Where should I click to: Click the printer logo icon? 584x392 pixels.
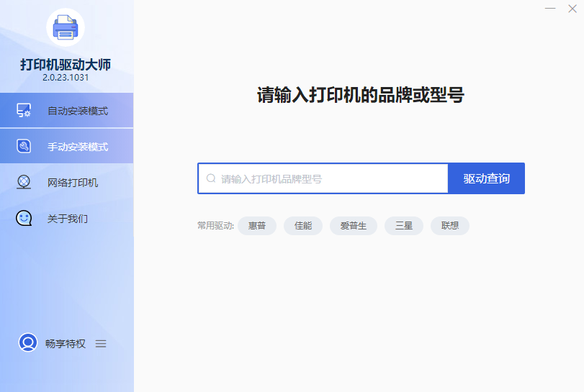click(x=66, y=27)
